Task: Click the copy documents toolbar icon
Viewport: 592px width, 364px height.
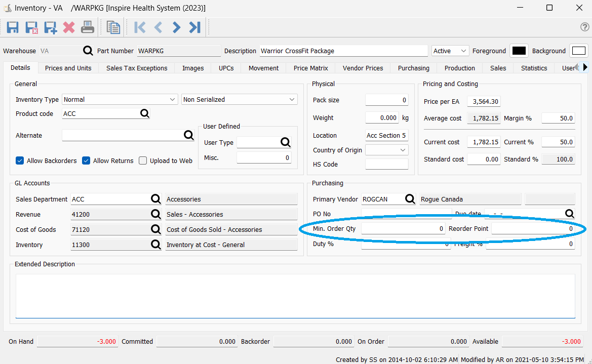Action: coord(113,27)
